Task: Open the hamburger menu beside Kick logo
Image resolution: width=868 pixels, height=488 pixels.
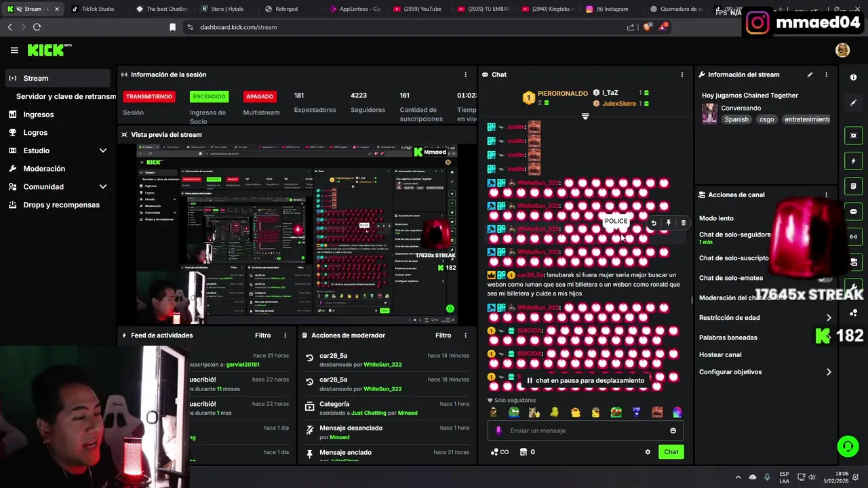Action: (14, 50)
